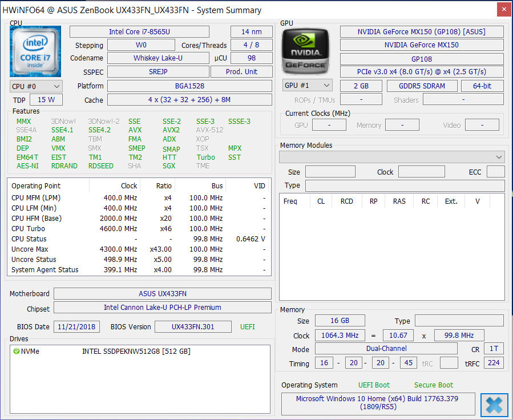Click the Dual-Channel mode field
513x420 pixels.
[386, 348]
